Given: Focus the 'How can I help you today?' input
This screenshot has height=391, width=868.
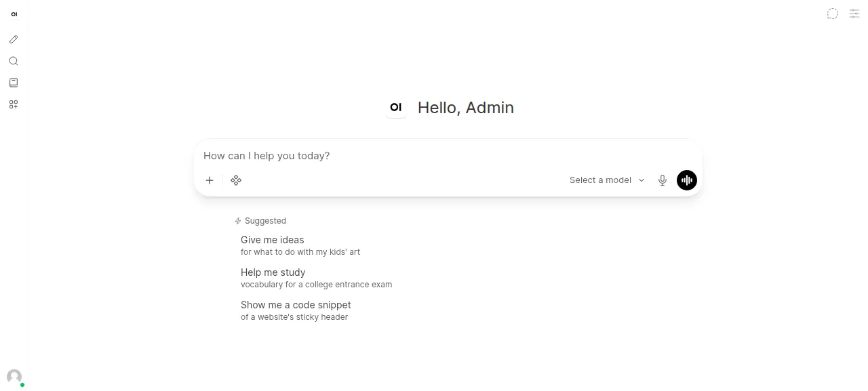Looking at the screenshot, I should pos(448,156).
